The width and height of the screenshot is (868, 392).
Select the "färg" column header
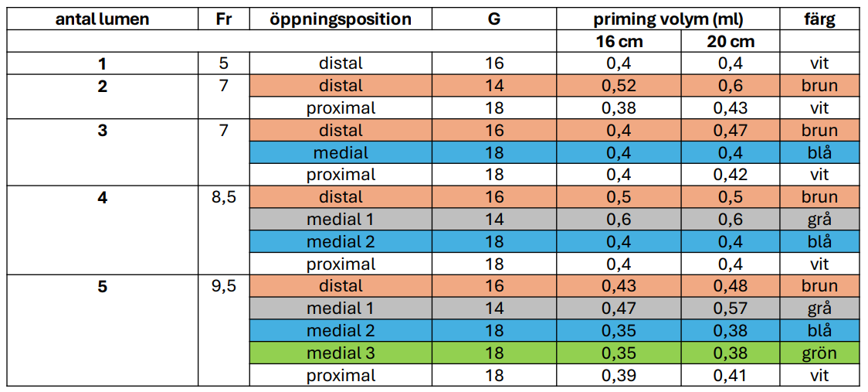pyautogui.click(x=819, y=19)
